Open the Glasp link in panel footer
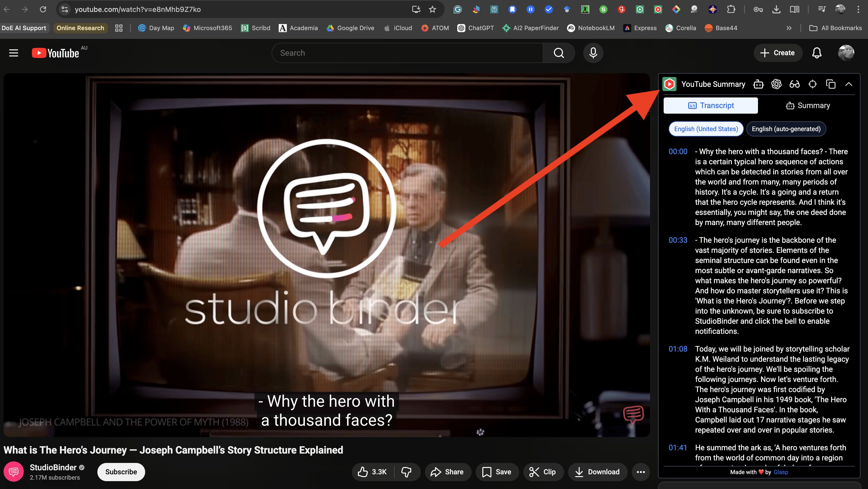The width and height of the screenshot is (868, 489). pyautogui.click(x=780, y=472)
